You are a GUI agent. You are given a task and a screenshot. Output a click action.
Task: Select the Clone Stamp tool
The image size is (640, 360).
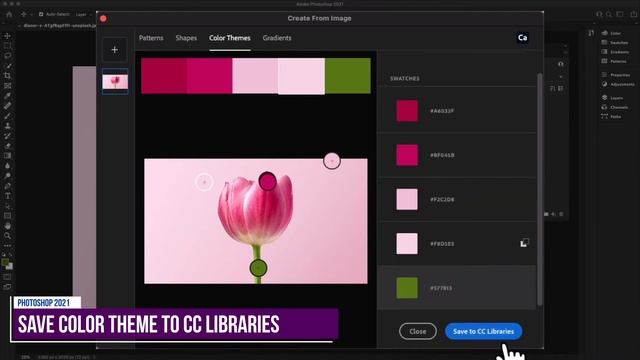(x=7, y=126)
